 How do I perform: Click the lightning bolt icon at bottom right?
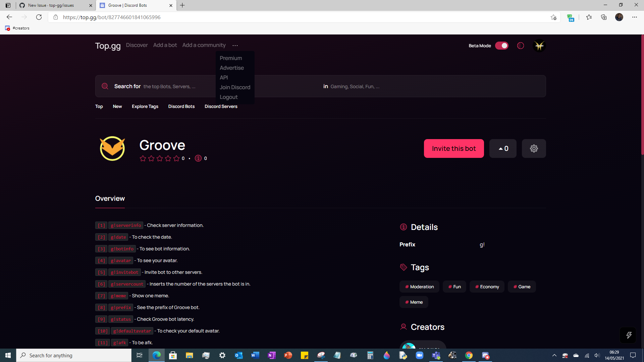628,335
